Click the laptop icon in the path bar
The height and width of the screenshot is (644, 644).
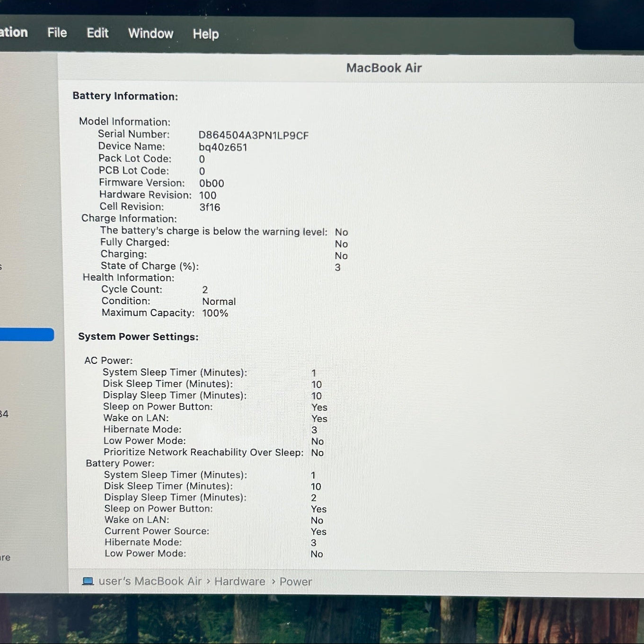(88, 581)
